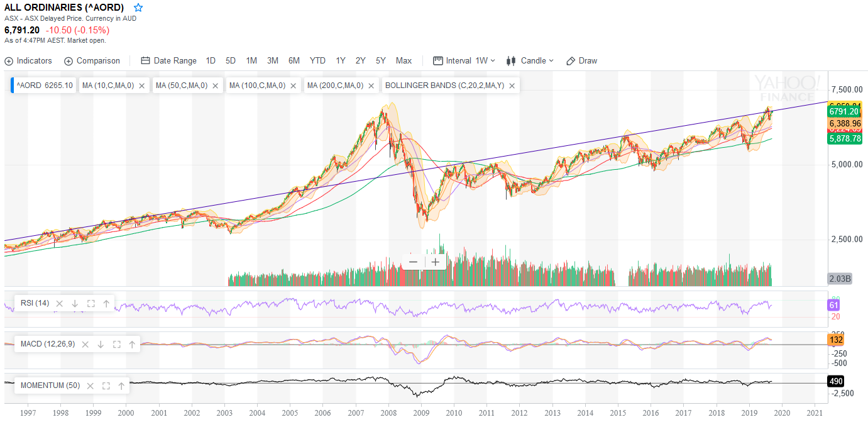This screenshot has width=868, height=427.
Task: Close the RSI (14) panel
Action: click(x=60, y=304)
